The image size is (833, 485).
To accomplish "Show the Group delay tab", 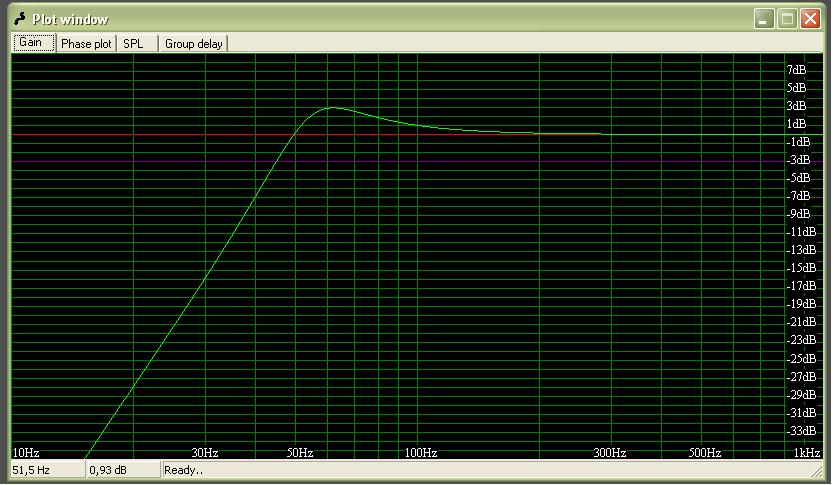I will point(193,44).
